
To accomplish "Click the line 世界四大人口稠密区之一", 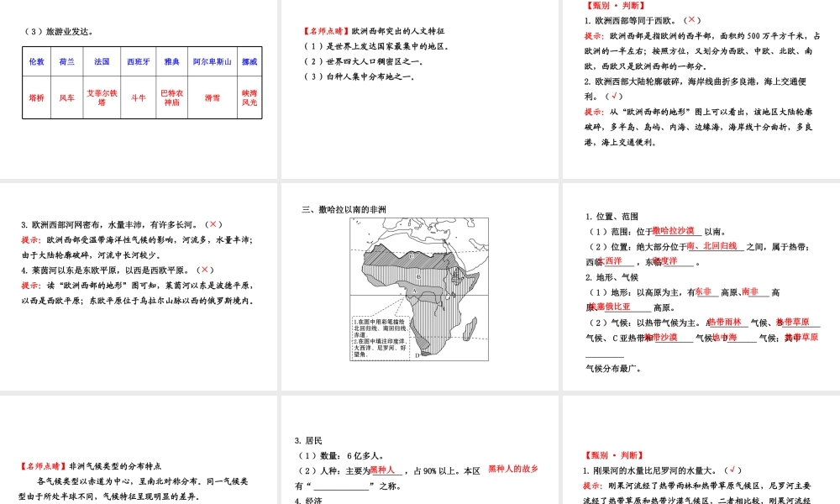I will pyautogui.click(x=363, y=61).
